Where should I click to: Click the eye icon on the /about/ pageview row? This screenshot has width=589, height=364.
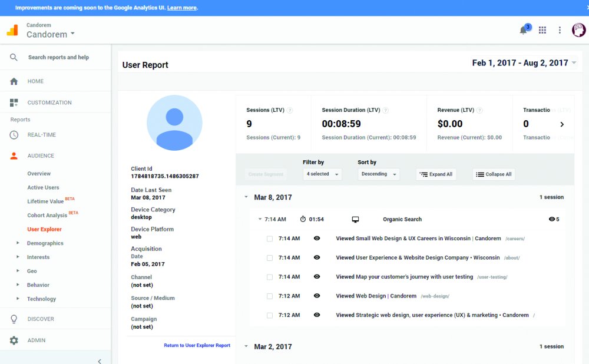(317, 257)
